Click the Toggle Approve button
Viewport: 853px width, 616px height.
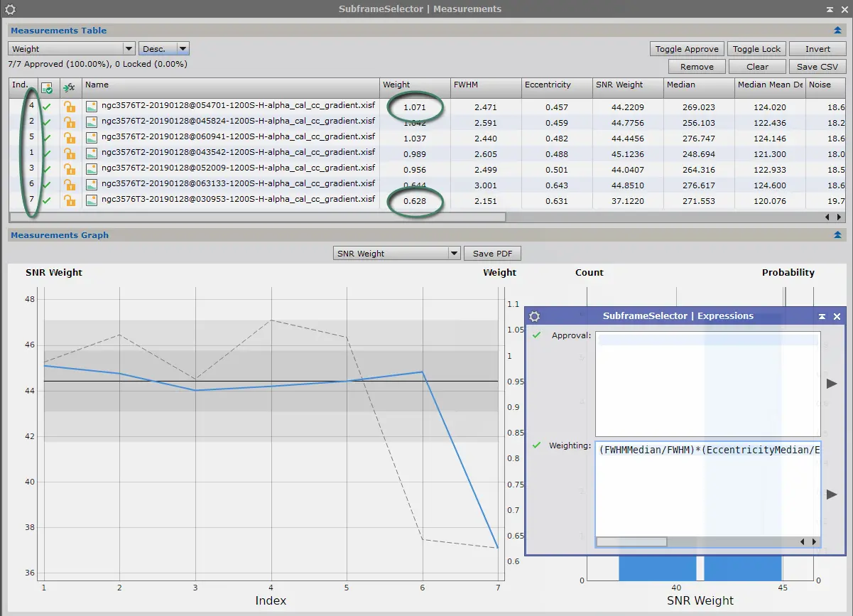coord(687,49)
